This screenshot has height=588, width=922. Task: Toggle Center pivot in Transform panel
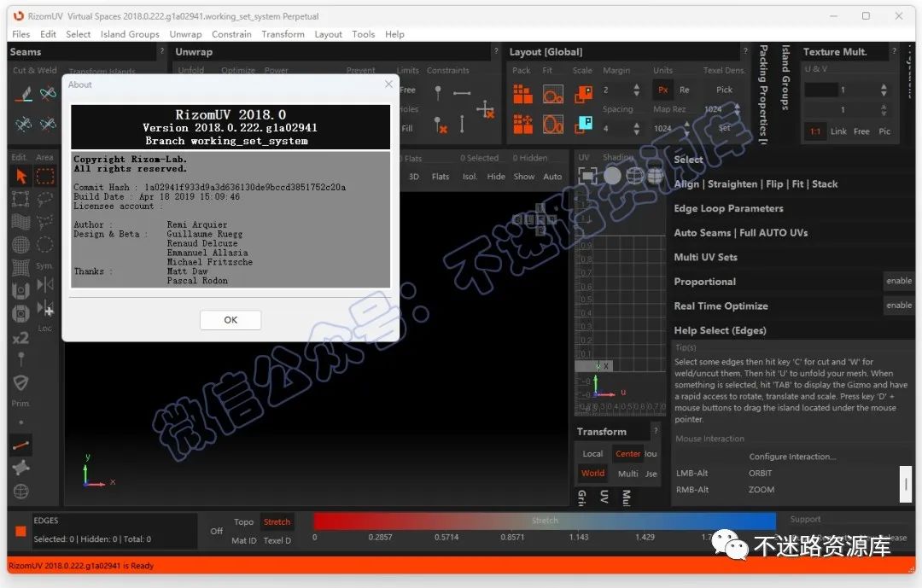[x=627, y=454]
